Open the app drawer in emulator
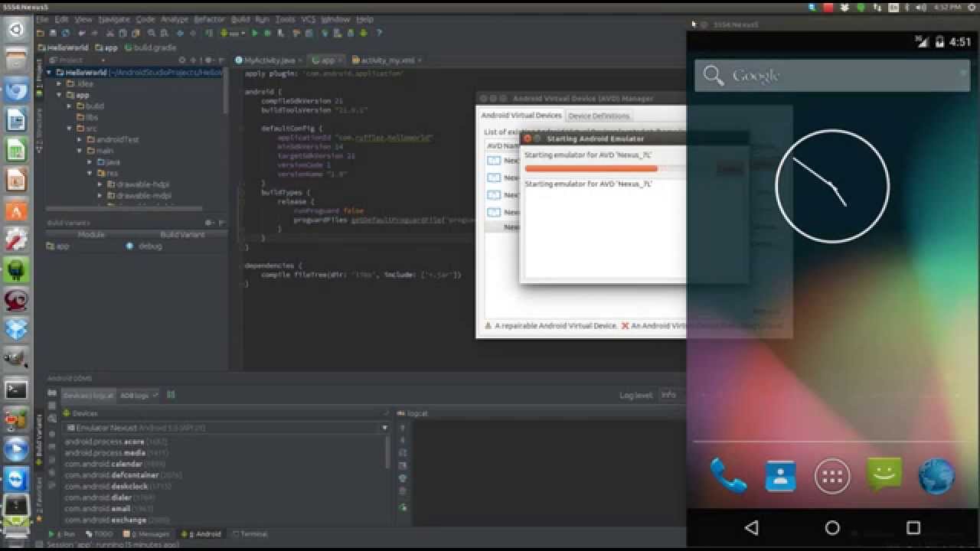Image resolution: width=980 pixels, height=551 pixels. [832, 477]
